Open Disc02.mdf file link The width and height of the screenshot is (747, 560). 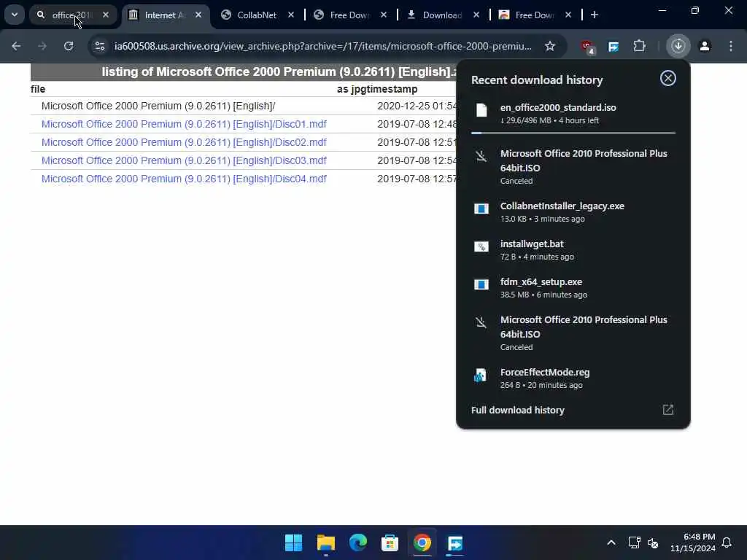(x=184, y=142)
